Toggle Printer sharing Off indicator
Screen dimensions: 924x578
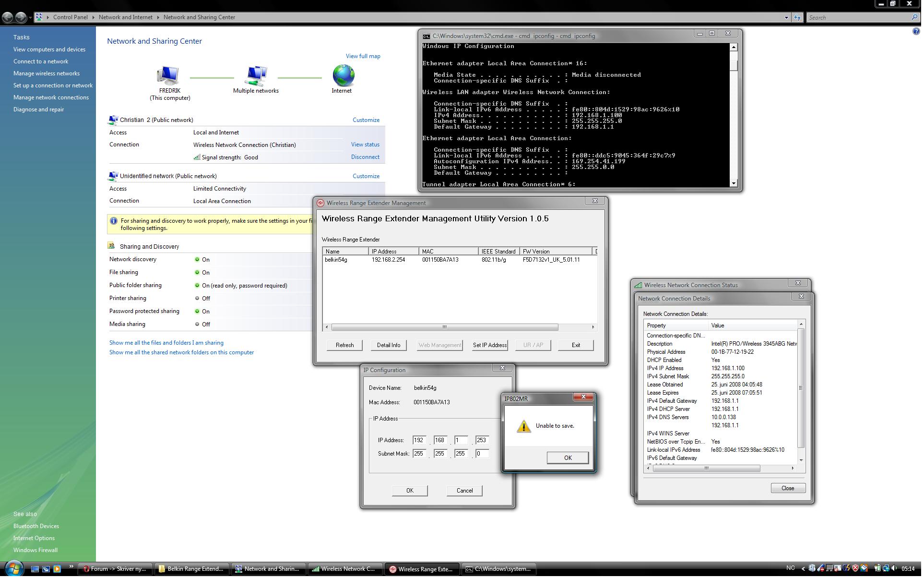click(197, 299)
